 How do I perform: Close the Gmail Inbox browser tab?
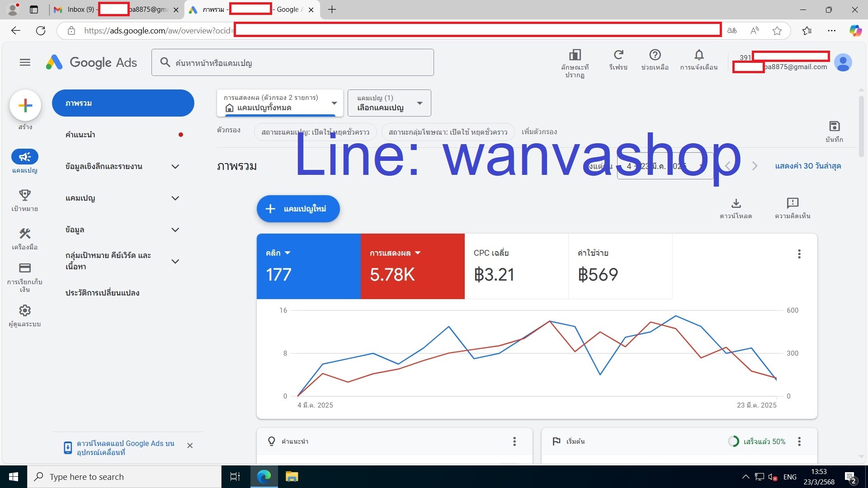(x=176, y=9)
